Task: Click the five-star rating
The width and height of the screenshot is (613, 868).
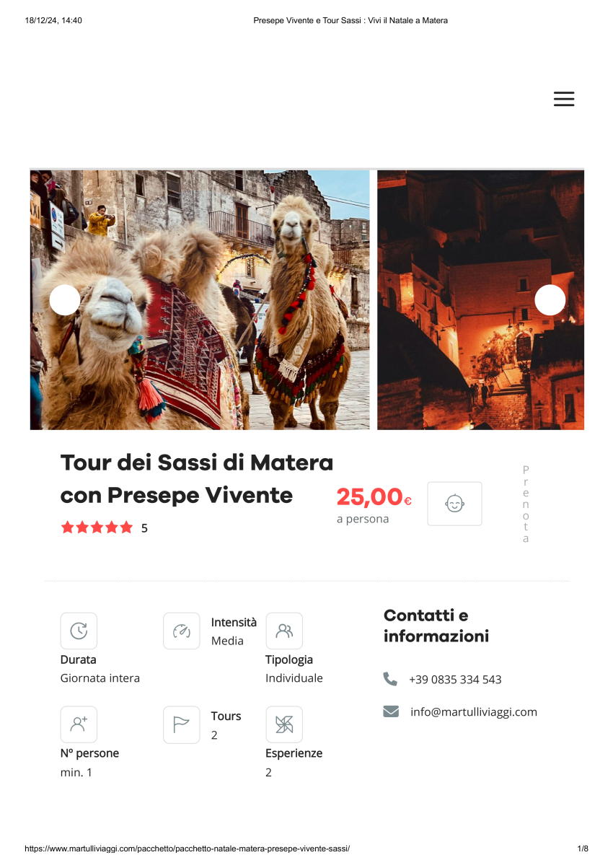Action: coord(97,527)
